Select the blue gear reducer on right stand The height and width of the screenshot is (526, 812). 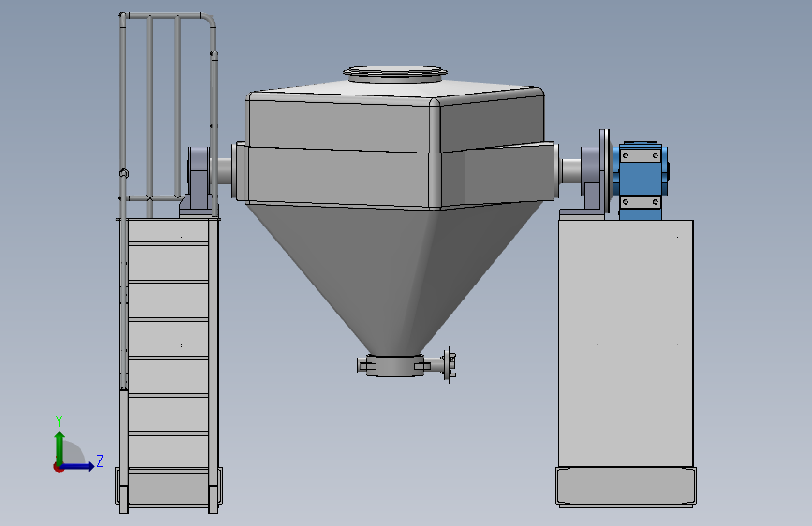click(x=641, y=180)
